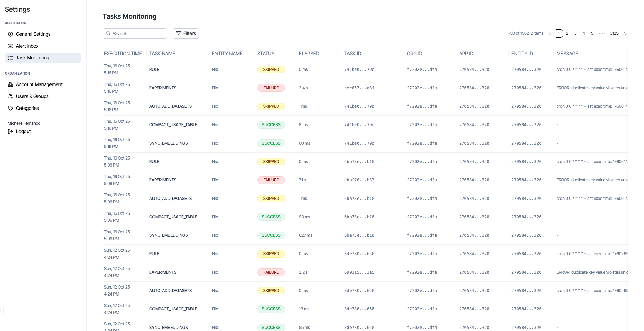Click the Alert Inbox envelope icon
The height and width of the screenshot is (331, 644).
pos(10,46)
